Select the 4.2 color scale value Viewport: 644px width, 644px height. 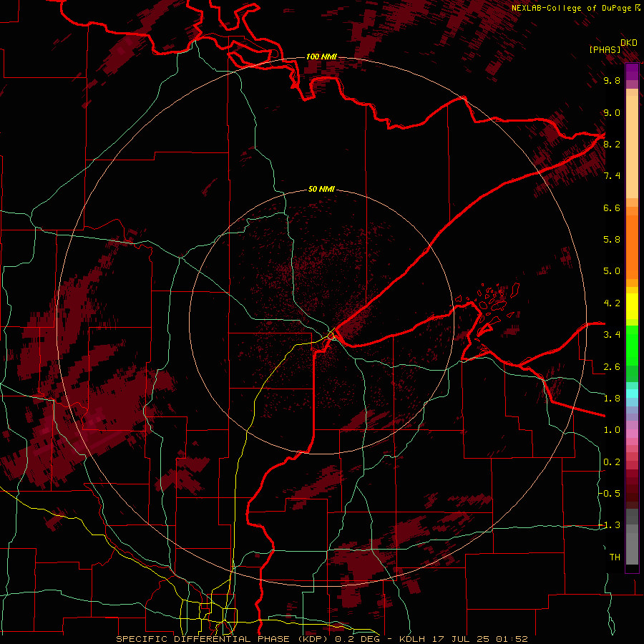coord(612,303)
